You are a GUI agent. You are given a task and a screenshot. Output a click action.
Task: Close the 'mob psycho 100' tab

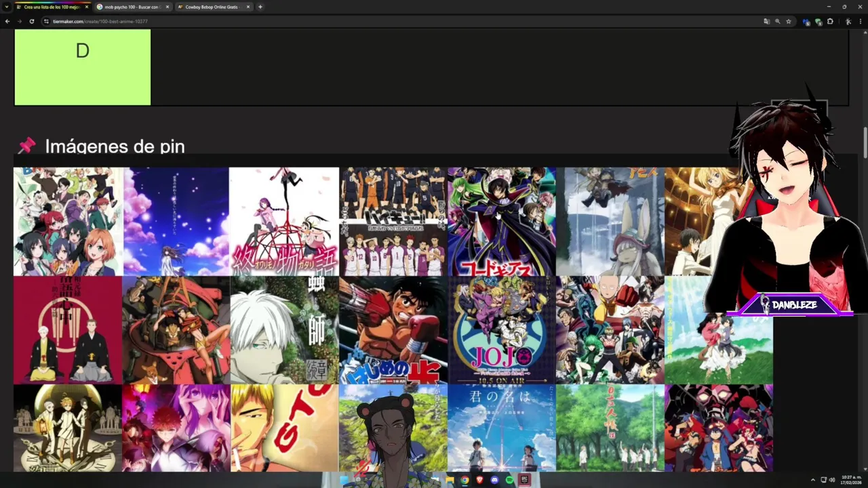[167, 7]
